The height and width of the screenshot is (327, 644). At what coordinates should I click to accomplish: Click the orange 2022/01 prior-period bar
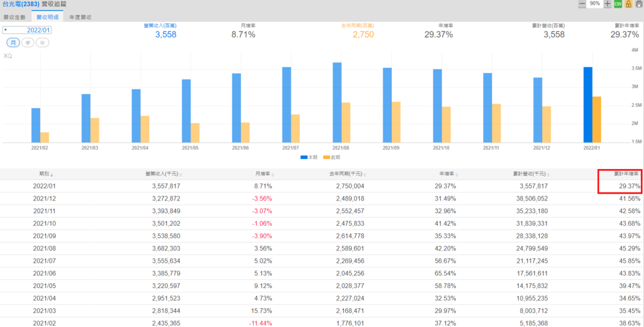tap(597, 119)
